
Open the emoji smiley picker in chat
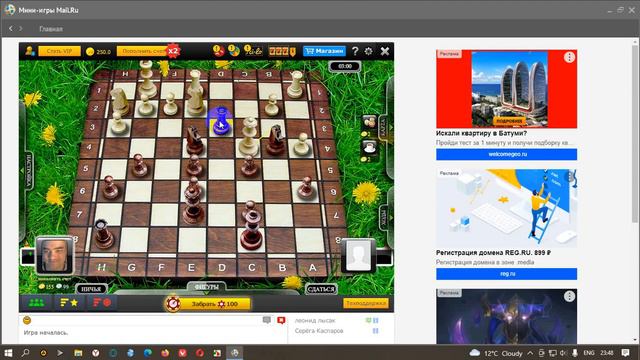click(27, 320)
